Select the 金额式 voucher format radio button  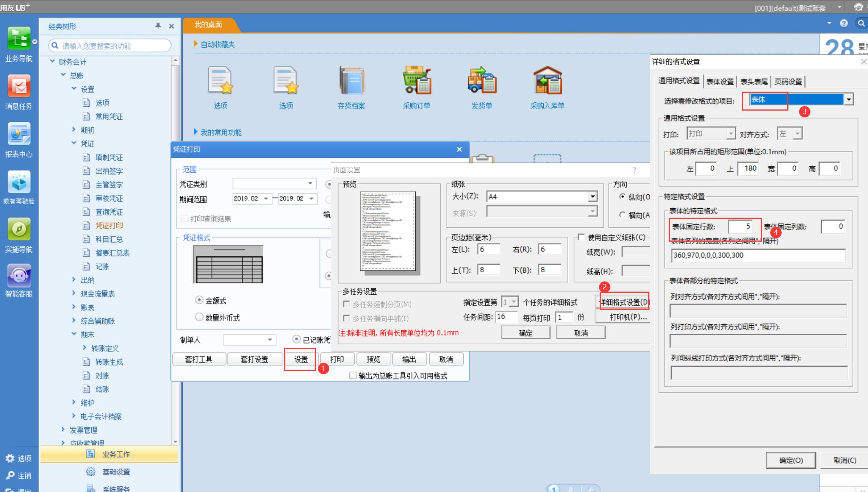199,300
